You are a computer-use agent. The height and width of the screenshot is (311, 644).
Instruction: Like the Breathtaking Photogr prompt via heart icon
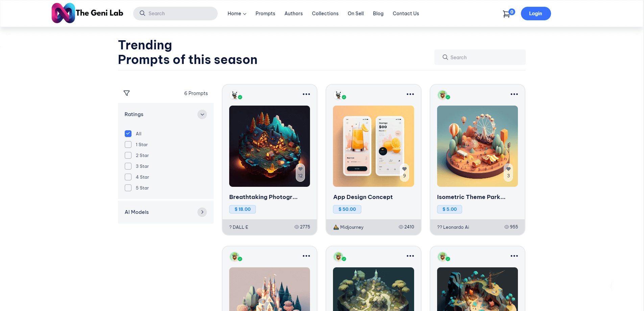[301, 169]
